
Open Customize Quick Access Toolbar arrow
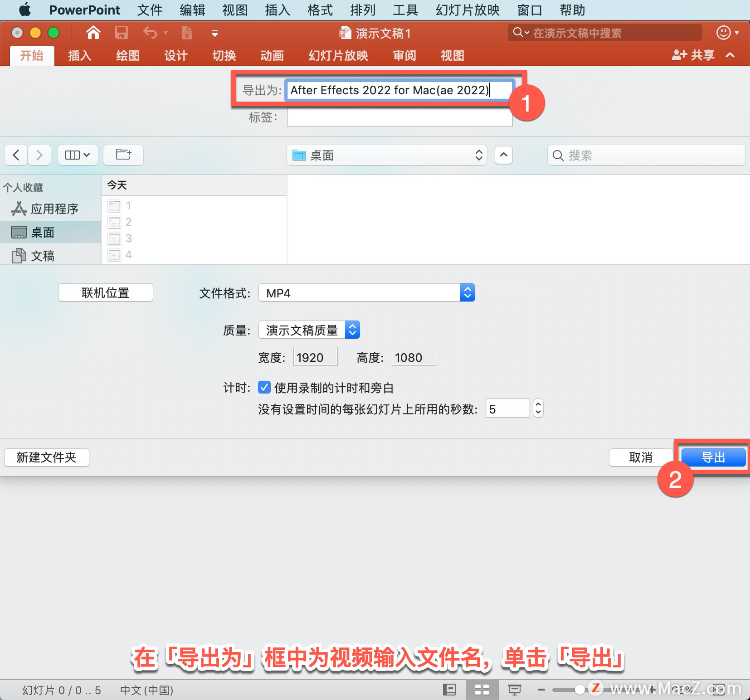click(215, 34)
